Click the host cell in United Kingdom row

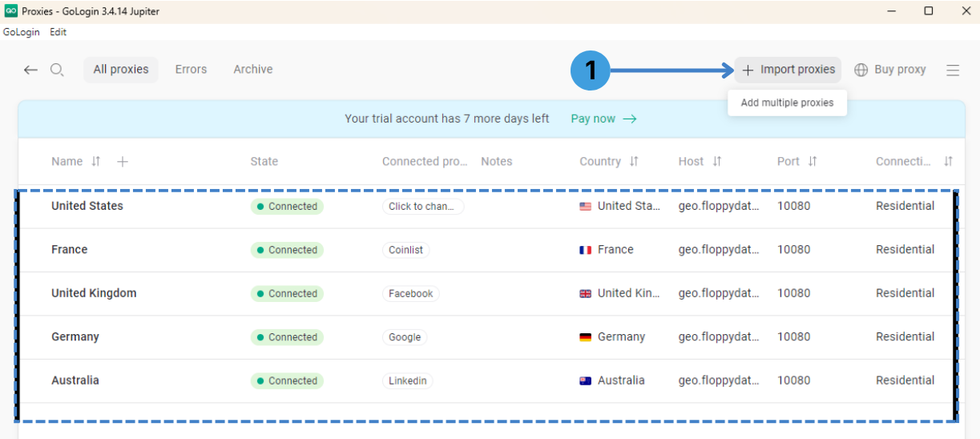[x=719, y=293]
